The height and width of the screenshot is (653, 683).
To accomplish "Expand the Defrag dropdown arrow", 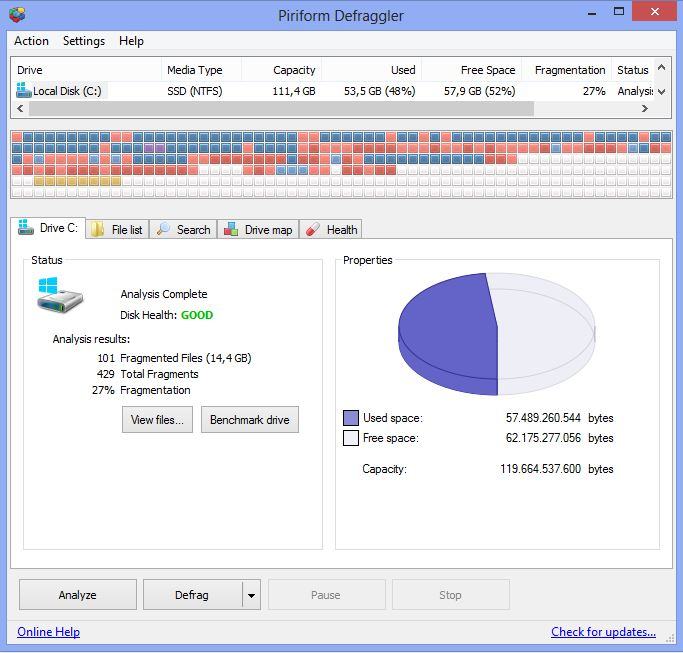I will 251,595.
